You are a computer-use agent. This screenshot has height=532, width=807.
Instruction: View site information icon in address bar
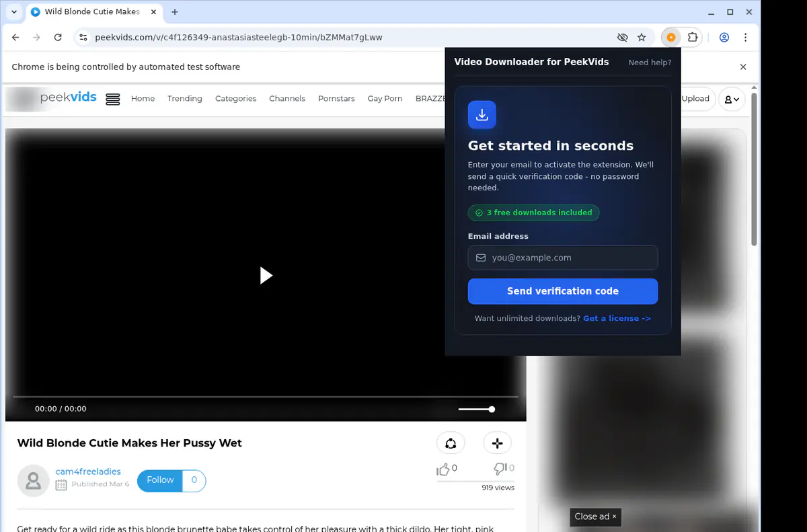pos(82,38)
